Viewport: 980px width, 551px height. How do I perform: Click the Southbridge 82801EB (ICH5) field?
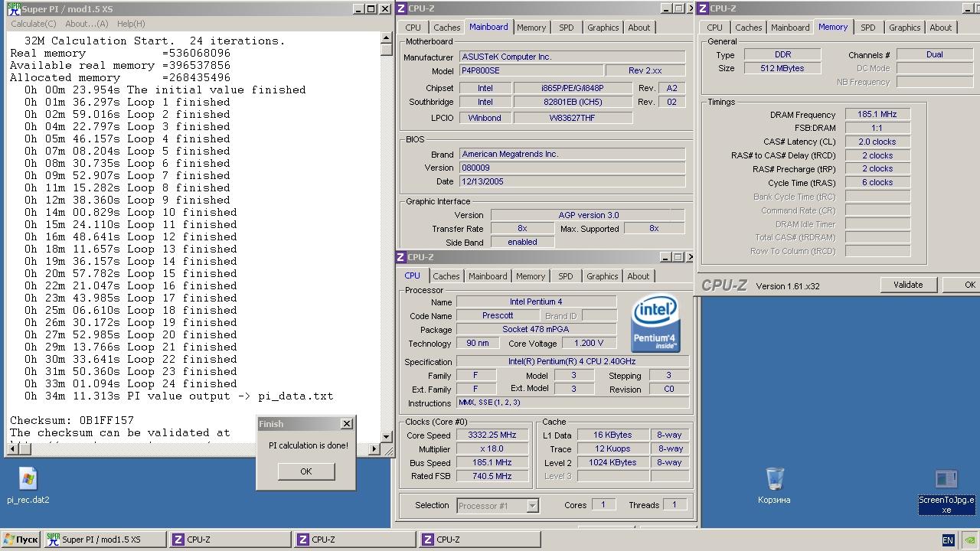point(573,102)
